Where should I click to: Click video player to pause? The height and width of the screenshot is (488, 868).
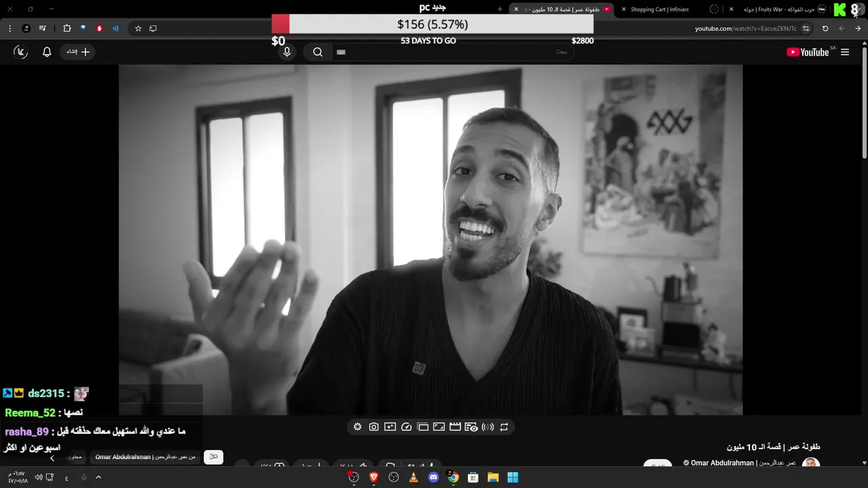(x=431, y=239)
